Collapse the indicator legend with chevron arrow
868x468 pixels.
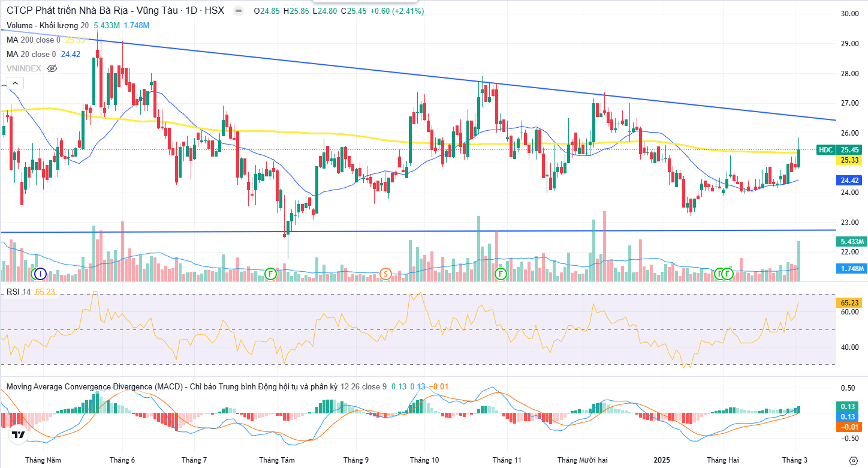pyautogui.click(x=15, y=83)
